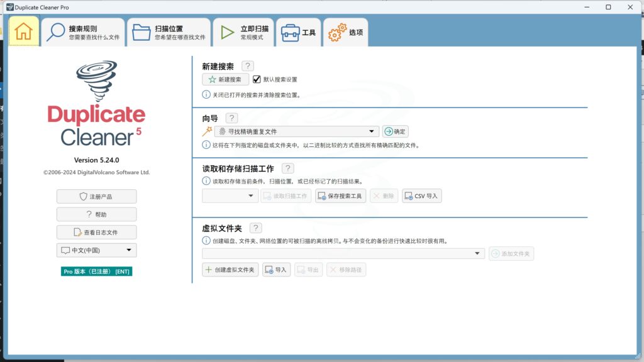The width and height of the screenshot is (644, 362).
Task: Open the Home tab with house icon
Action: pyautogui.click(x=24, y=31)
